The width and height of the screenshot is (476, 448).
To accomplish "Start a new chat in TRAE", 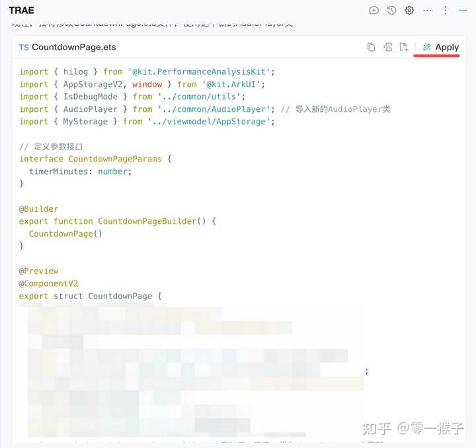I will point(374,11).
